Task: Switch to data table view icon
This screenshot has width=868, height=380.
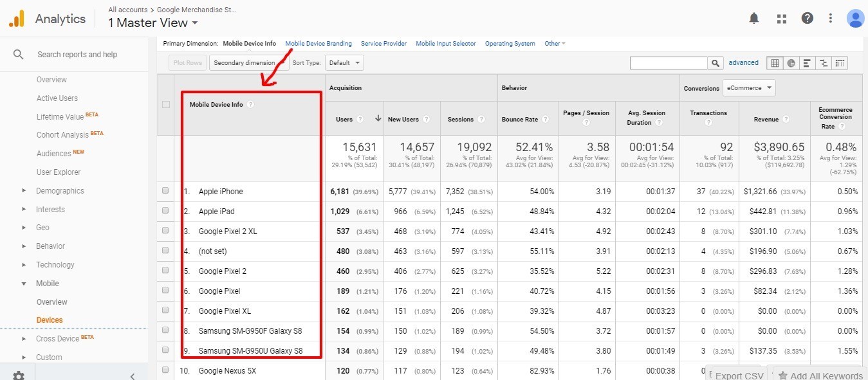Action: [775, 63]
